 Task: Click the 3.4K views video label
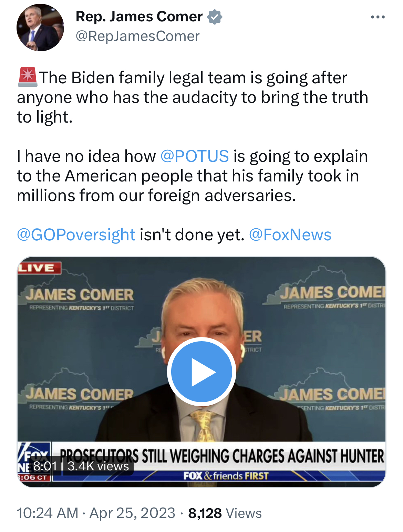click(x=98, y=466)
